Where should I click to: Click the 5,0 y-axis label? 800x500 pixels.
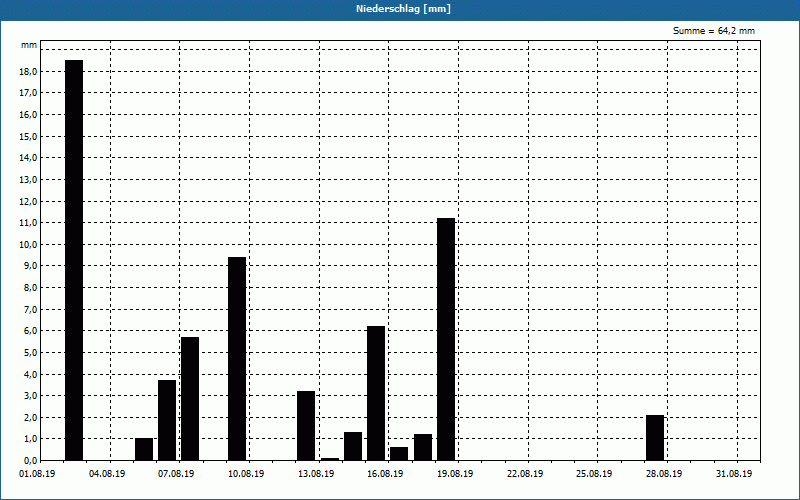pos(29,353)
